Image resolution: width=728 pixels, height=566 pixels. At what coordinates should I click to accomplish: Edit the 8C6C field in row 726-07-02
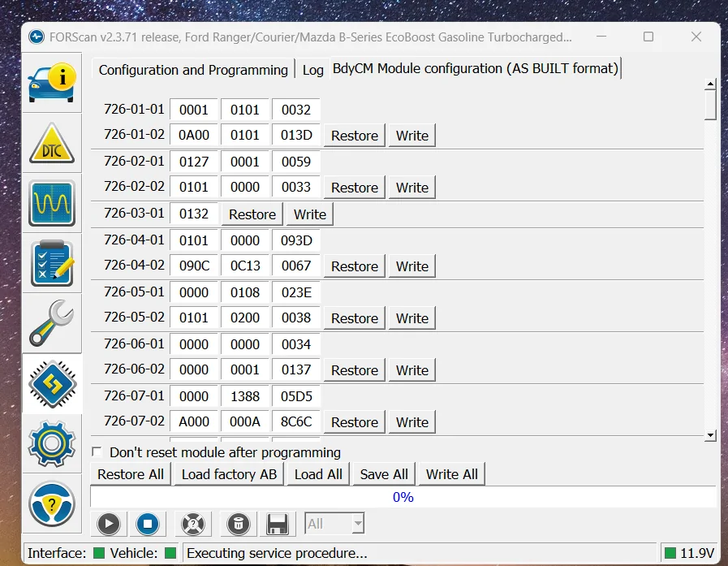coord(296,422)
